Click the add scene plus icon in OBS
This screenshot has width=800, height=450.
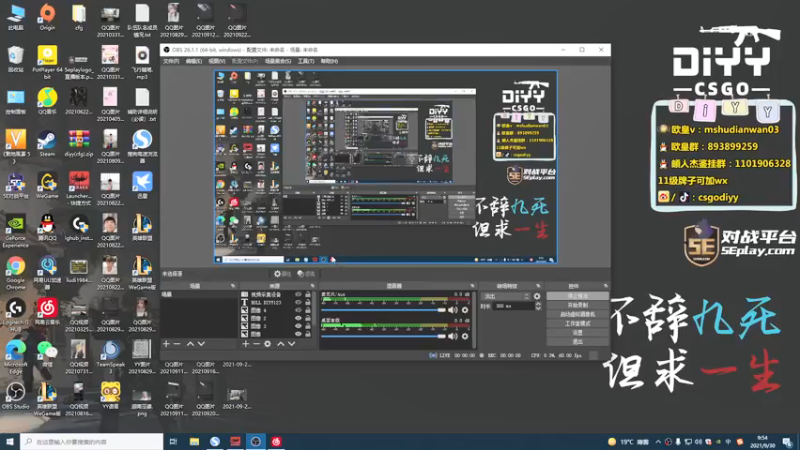[166, 344]
